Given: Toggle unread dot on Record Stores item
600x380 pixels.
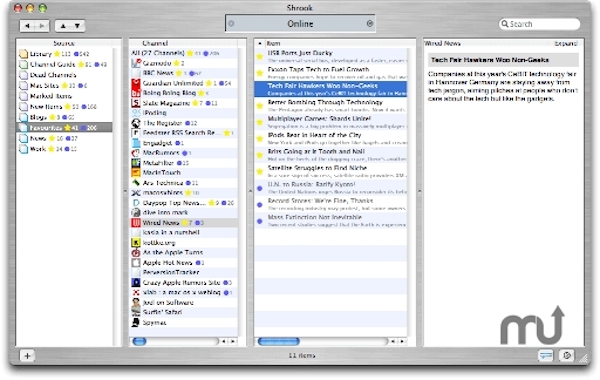Looking at the screenshot, I should (x=259, y=205).
